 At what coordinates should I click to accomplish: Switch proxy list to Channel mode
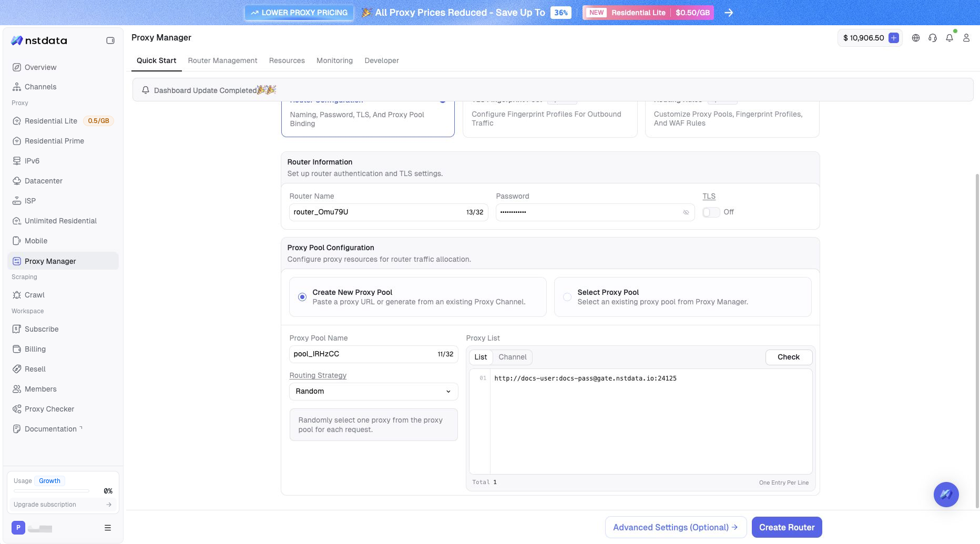pos(513,357)
